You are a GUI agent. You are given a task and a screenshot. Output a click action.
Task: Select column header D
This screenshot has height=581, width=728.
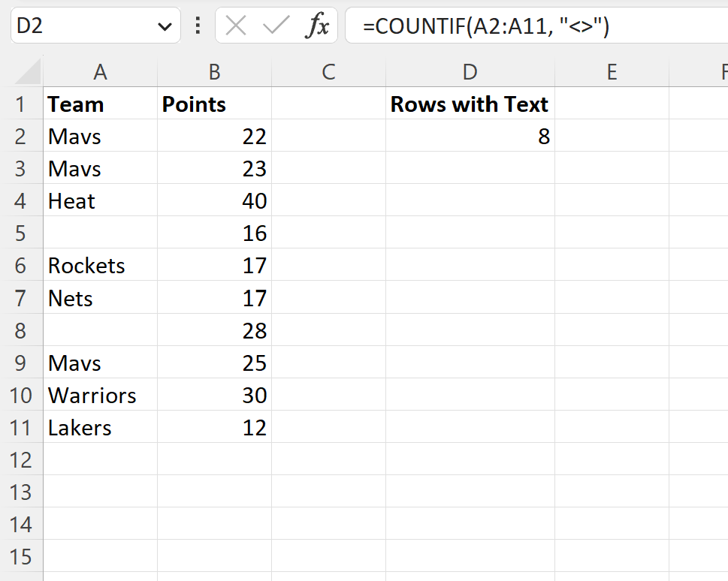click(470, 71)
